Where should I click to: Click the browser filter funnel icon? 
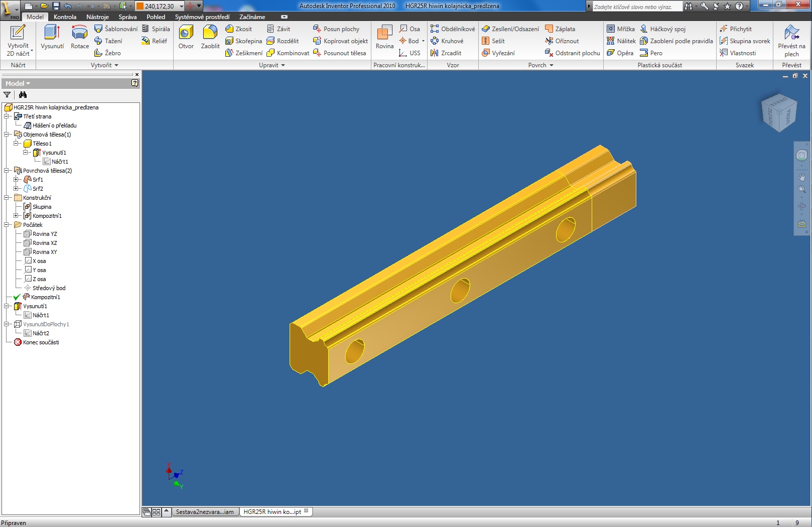(7, 95)
